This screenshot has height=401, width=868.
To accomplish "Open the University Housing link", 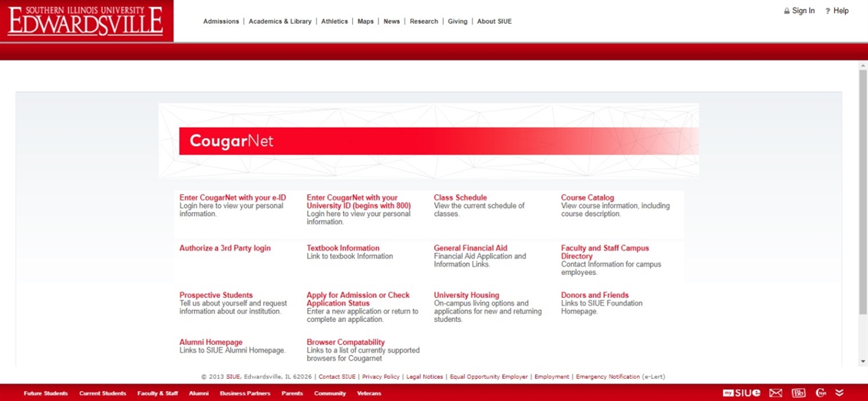I will click(466, 295).
